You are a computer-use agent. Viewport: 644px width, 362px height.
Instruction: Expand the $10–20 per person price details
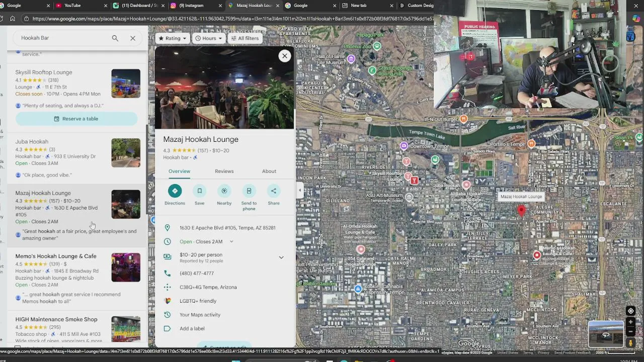(x=281, y=257)
